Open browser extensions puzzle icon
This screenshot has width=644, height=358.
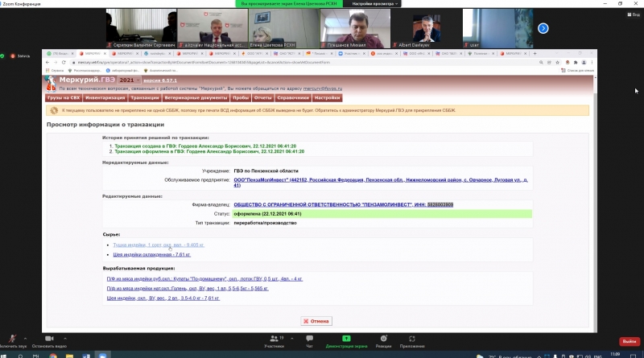click(576, 63)
